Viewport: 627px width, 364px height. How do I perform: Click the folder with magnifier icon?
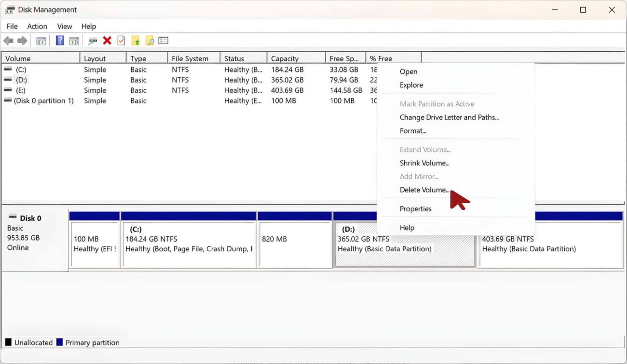[150, 41]
